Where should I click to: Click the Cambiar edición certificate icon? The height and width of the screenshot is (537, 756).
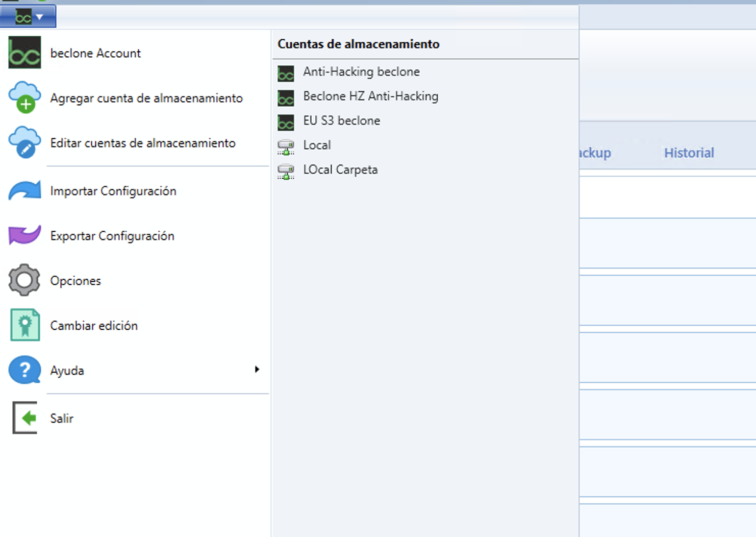[25, 325]
